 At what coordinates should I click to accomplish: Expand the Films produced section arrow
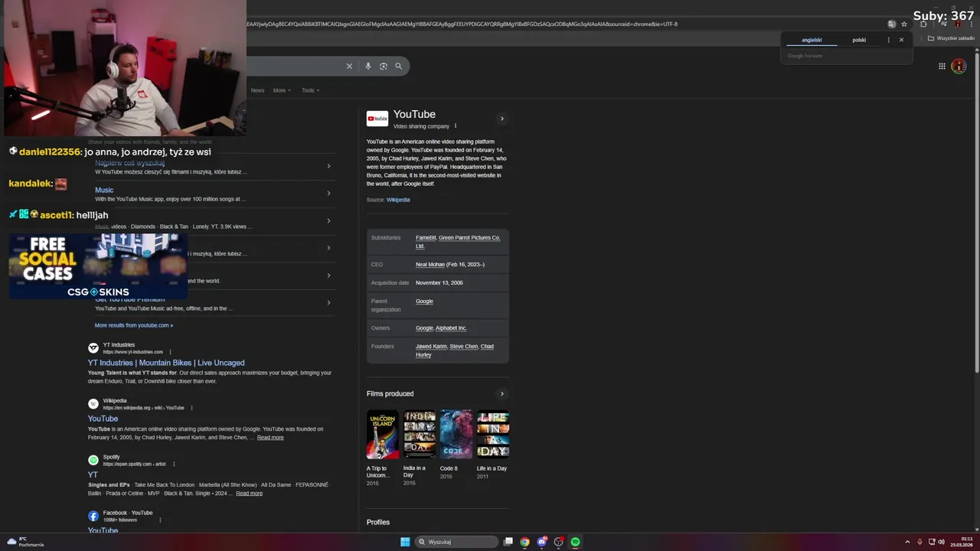(x=502, y=394)
